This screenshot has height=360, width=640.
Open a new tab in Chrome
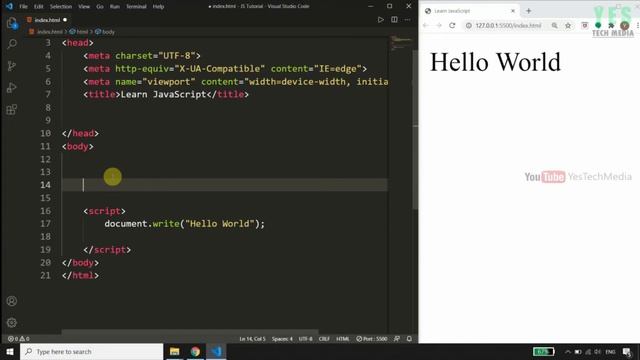tap(529, 11)
